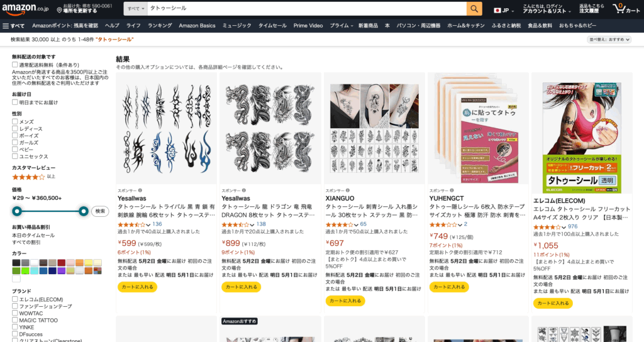
Task: Click the orange search magnifier button
Action: coord(474,9)
